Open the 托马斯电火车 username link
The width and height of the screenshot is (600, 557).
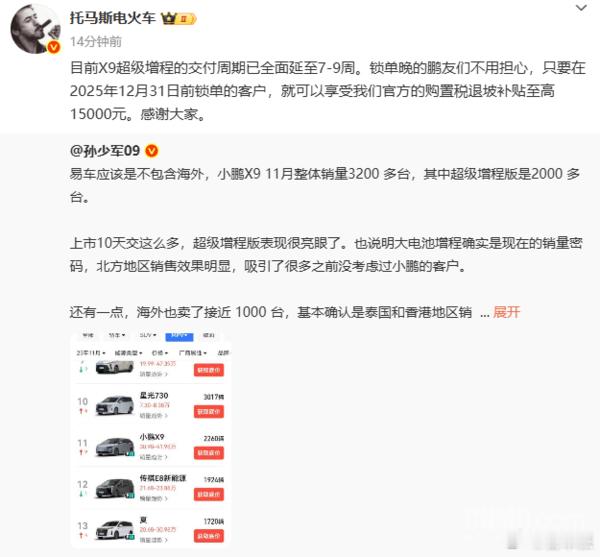coord(112,18)
